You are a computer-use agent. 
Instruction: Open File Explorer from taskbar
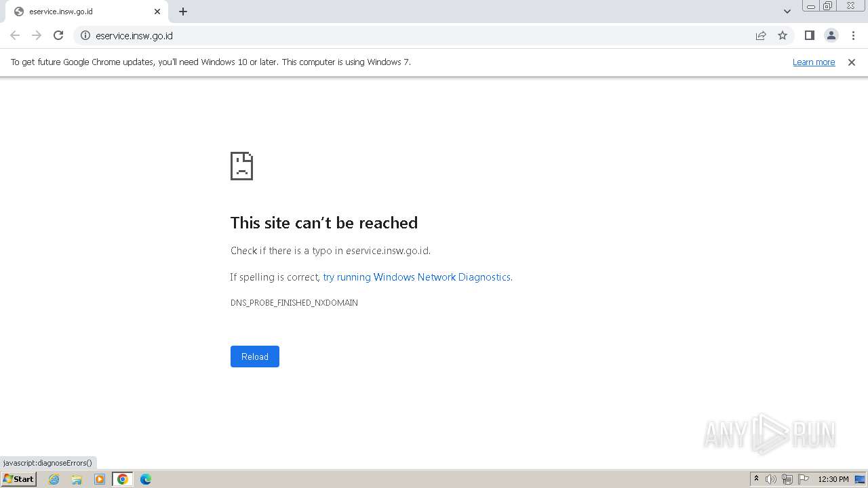click(x=77, y=479)
